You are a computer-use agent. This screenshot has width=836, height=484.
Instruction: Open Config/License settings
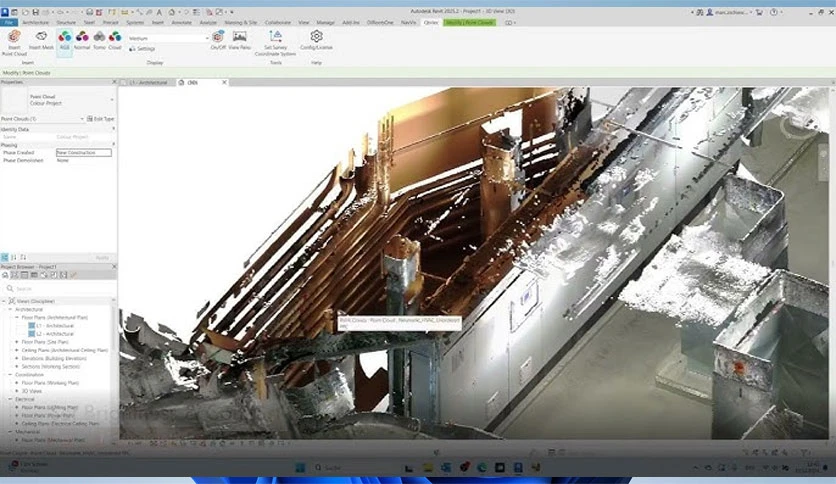point(316,40)
